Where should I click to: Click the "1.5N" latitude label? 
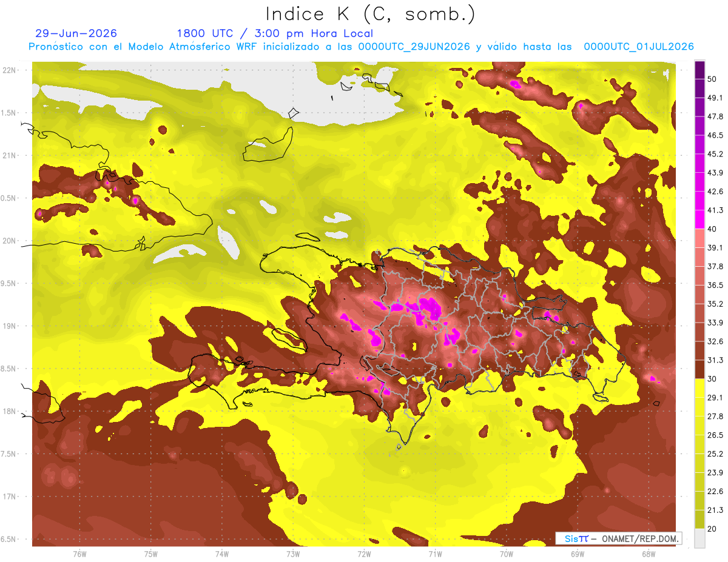[9, 113]
